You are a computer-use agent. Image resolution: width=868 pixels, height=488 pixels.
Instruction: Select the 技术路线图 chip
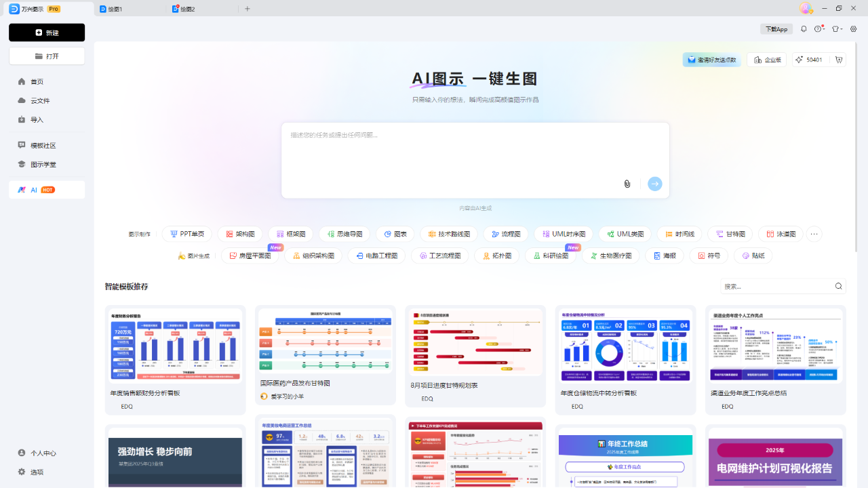point(450,234)
